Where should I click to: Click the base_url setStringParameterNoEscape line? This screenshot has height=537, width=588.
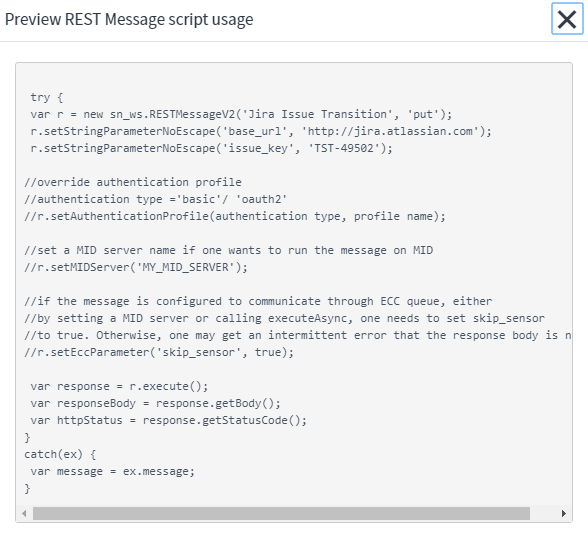click(261, 131)
